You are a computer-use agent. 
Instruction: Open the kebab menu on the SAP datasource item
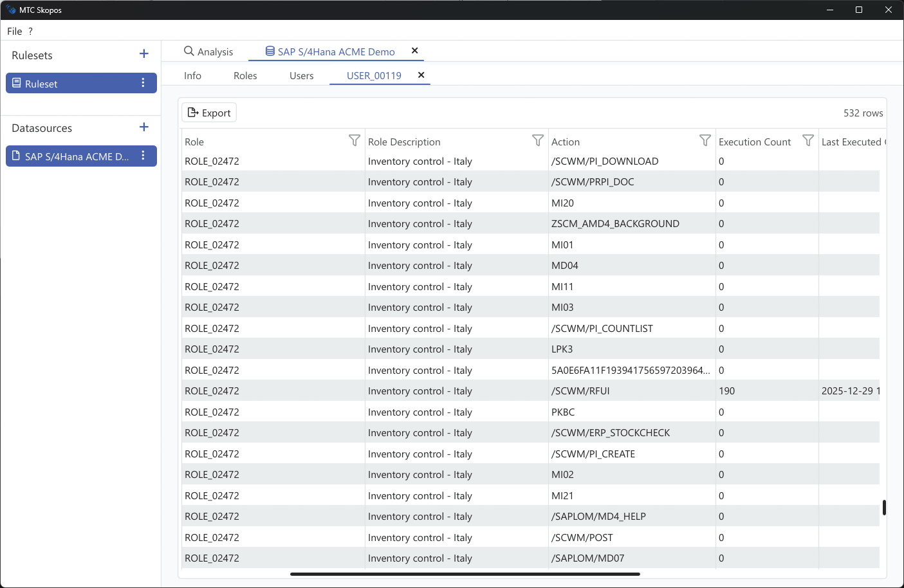(x=143, y=156)
